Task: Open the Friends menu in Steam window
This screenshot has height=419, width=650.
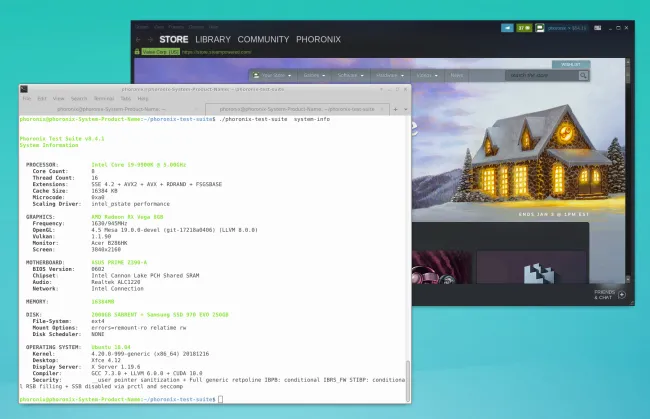Action: (x=176, y=27)
